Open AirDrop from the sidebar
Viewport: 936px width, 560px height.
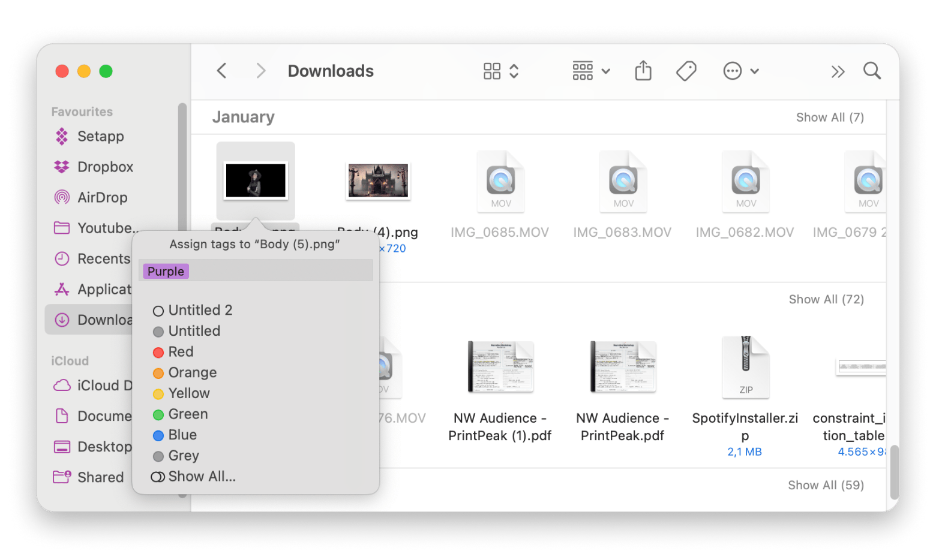pos(102,197)
